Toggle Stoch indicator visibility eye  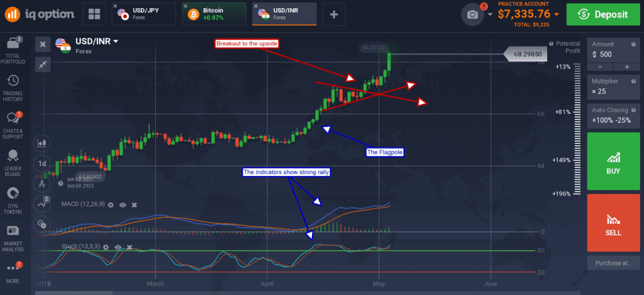click(x=118, y=247)
